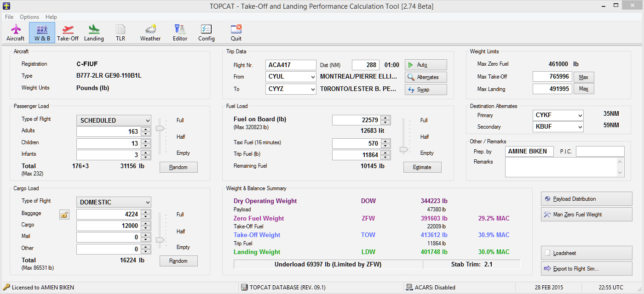Click the Flight Nr. field ACA417

[291, 65]
